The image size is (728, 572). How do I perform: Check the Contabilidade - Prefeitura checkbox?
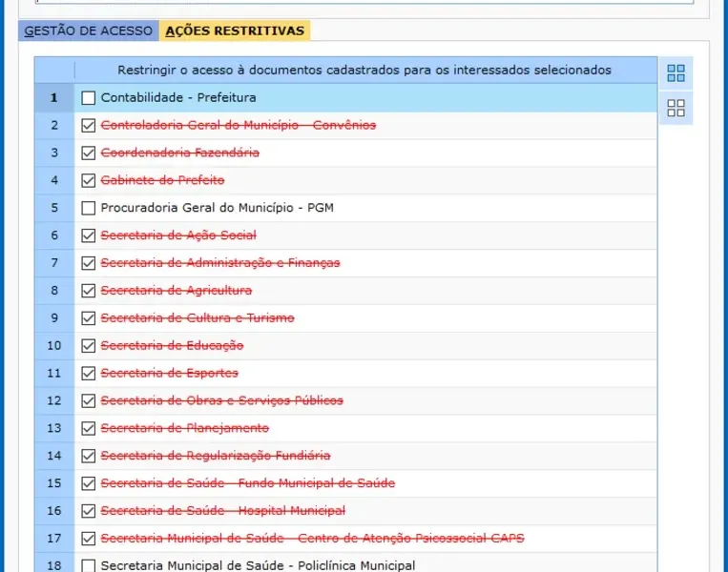pos(88,98)
